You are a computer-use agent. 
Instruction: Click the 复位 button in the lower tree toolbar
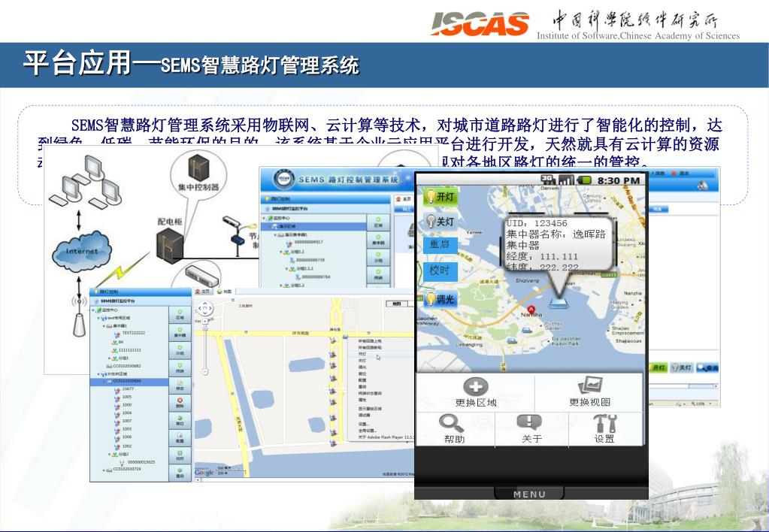180,420
